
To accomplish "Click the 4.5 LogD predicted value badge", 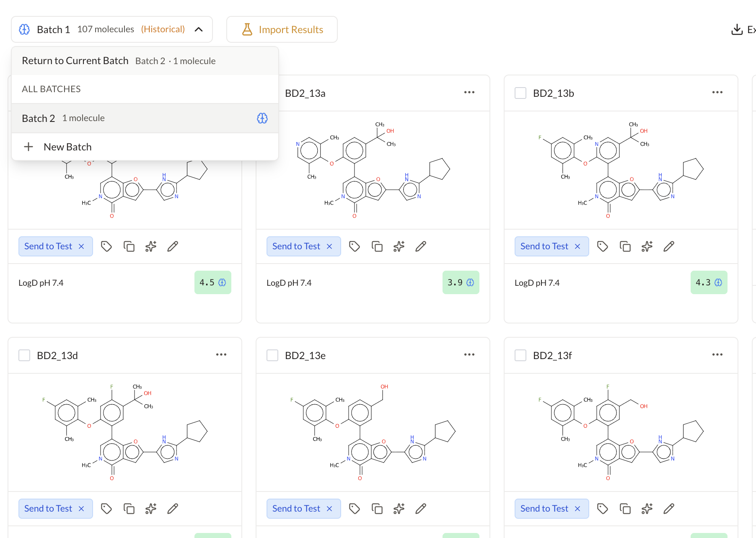I will pyautogui.click(x=213, y=282).
